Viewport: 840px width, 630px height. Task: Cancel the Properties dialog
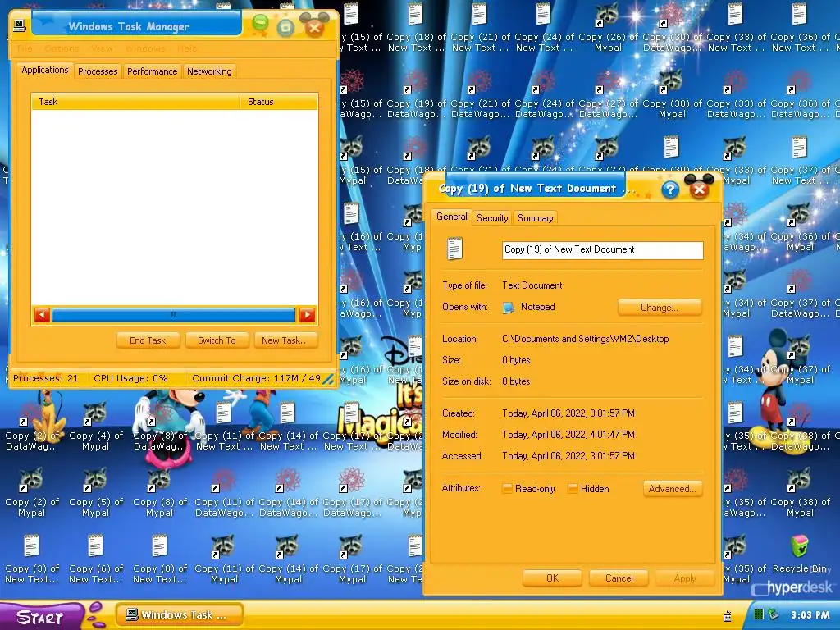click(619, 578)
